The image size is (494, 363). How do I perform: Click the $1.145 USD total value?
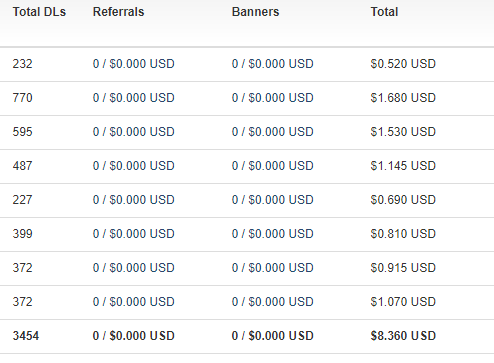(x=403, y=166)
